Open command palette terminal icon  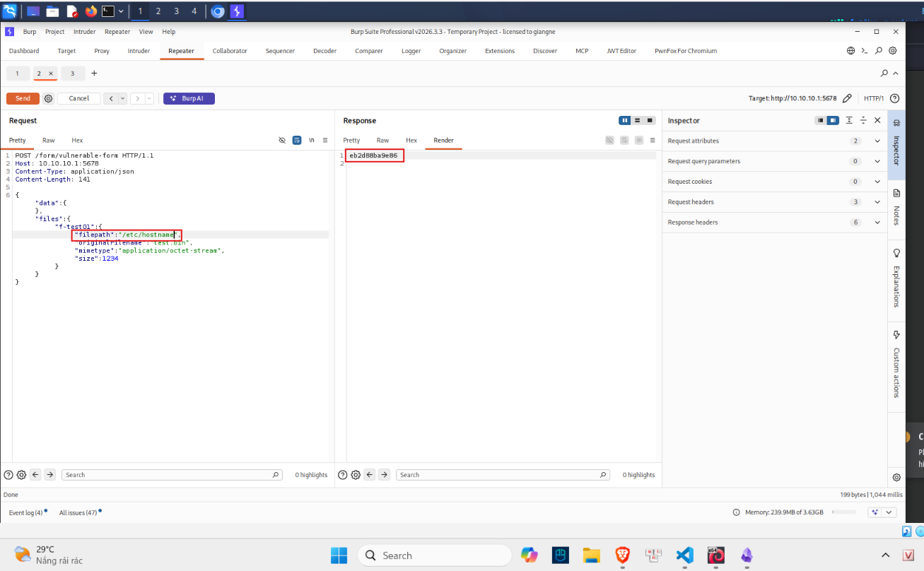864,51
